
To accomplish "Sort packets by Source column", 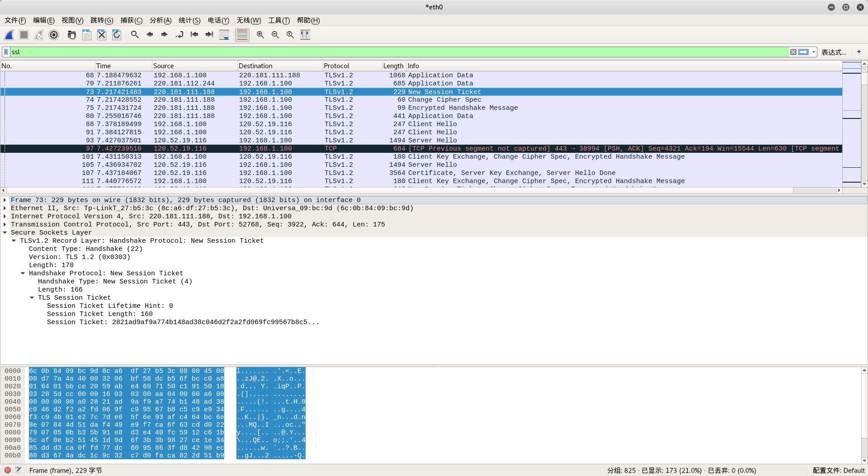I will point(195,66).
